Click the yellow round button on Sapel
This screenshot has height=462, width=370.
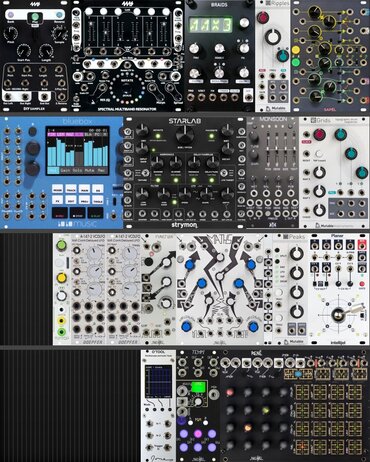click(x=296, y=50)
